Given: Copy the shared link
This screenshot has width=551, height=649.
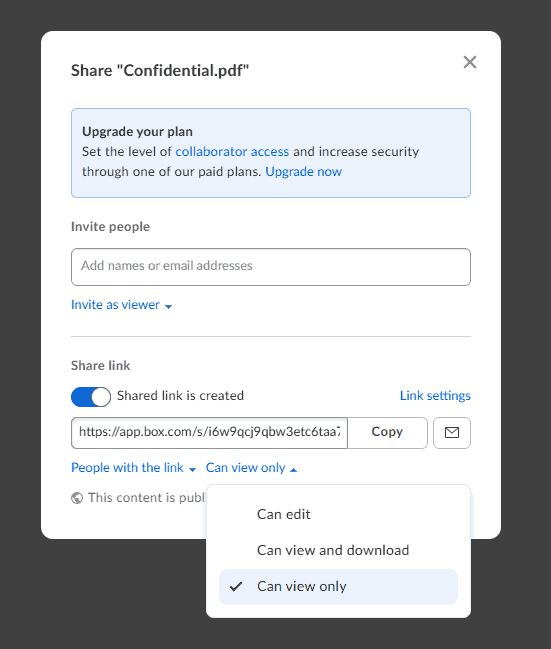Looking at the screenshot, I should tap(387, 433).
